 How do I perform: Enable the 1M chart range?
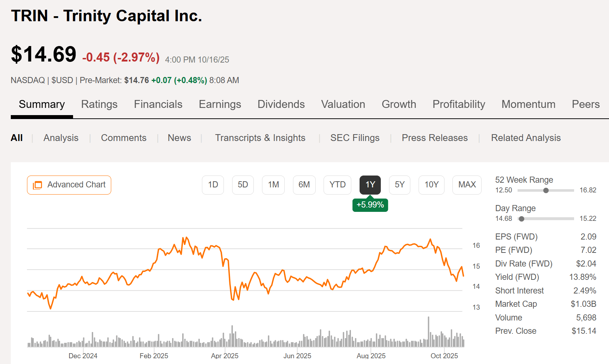click(x=273, y=185)
